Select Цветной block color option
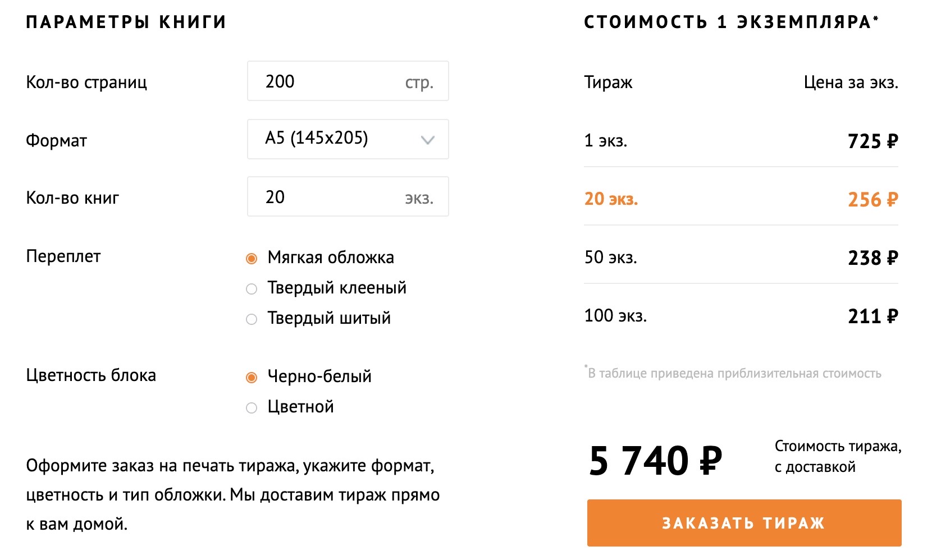 tap(252, 407)
